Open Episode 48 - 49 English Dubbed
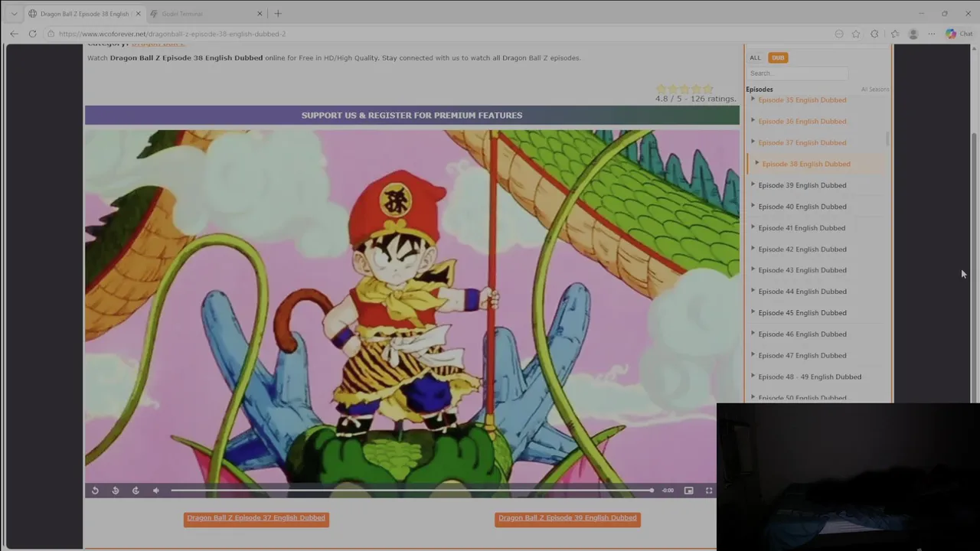The width and height of the screenshot is (980, 551). [809, 377]
